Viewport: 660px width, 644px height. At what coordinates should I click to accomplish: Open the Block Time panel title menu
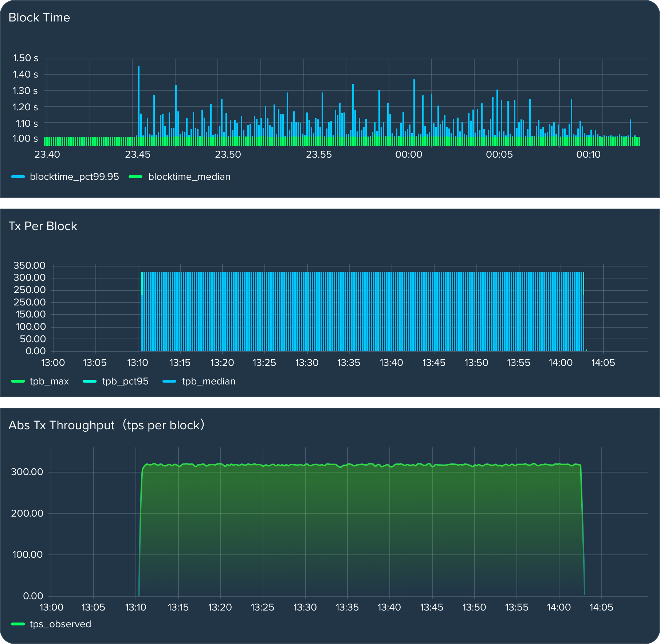click(x=39, y=17)
